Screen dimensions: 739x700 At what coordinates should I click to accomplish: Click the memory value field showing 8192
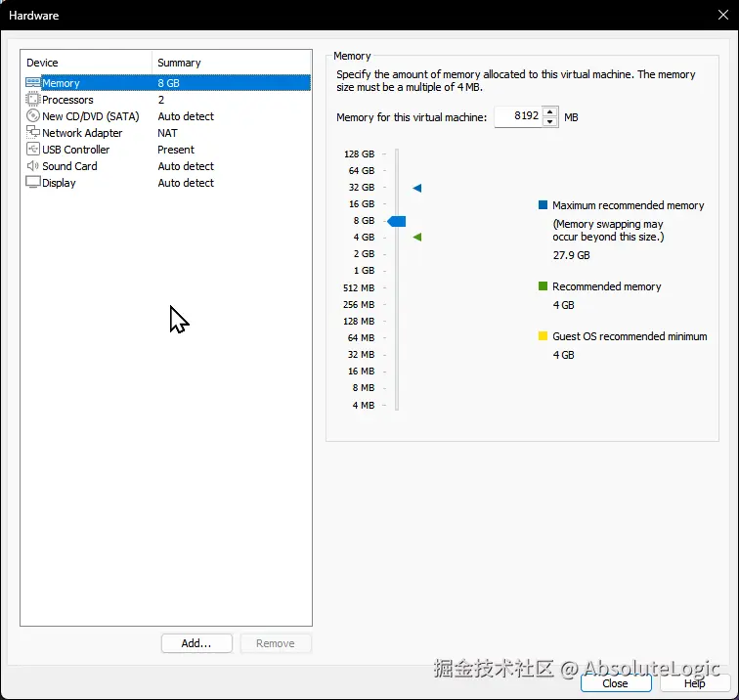point(518,116)
